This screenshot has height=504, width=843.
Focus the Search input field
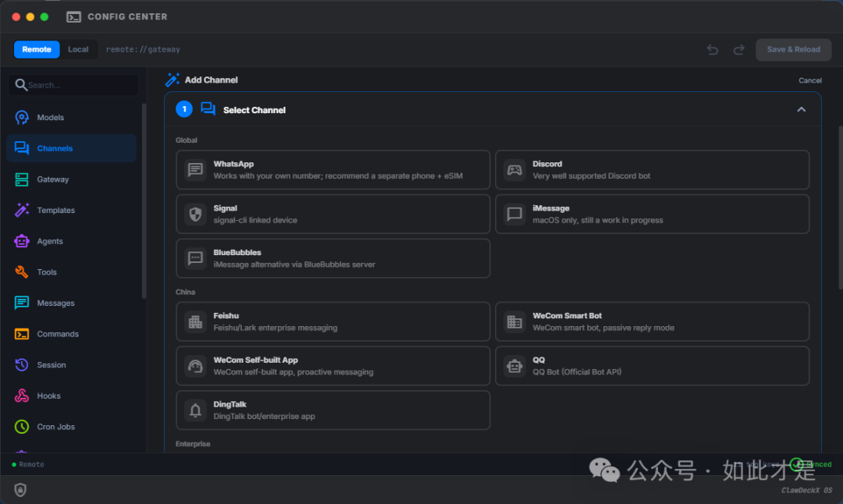pos(78,85)
